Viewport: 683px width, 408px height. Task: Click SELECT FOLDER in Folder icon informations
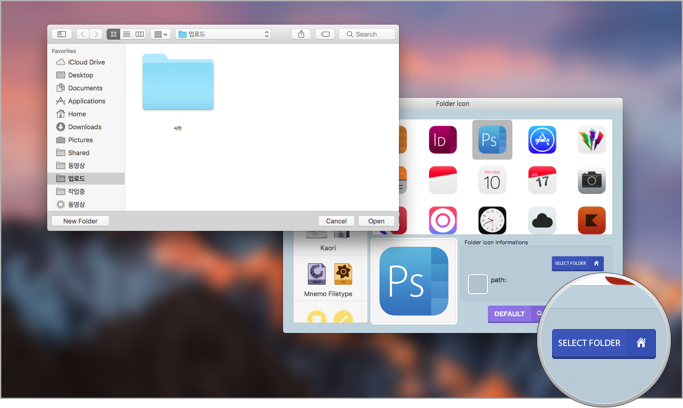click(x=578, y=263)
